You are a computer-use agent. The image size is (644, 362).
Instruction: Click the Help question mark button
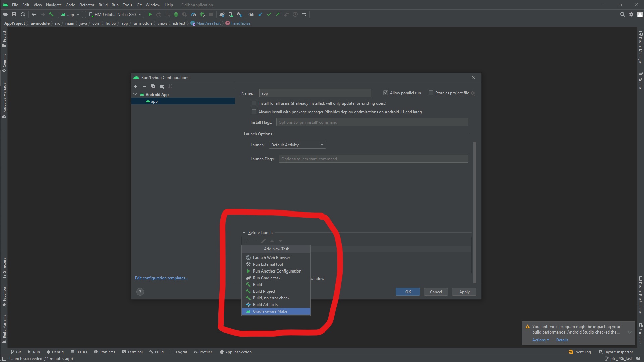click(x=140, y=292)
